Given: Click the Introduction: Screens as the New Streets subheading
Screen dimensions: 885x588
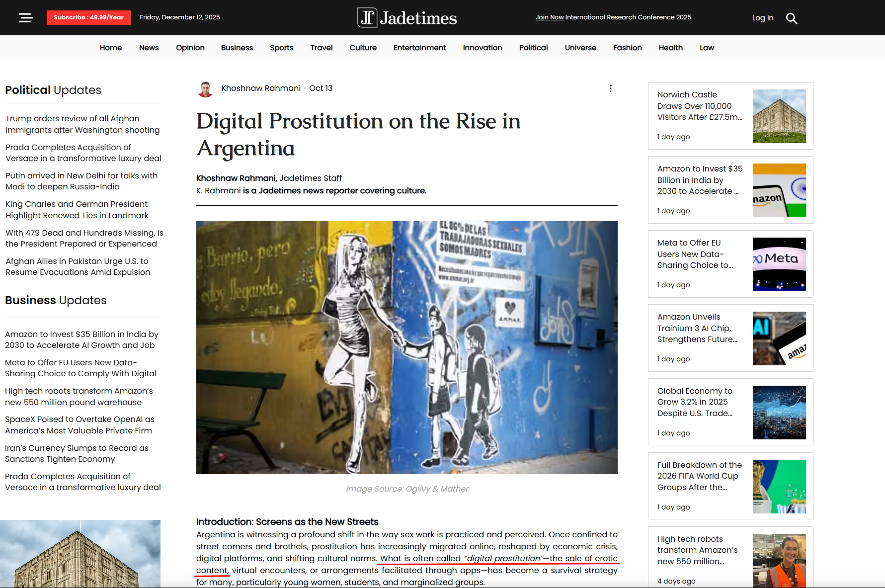Looking at the screenshot, I should [287, 522].
